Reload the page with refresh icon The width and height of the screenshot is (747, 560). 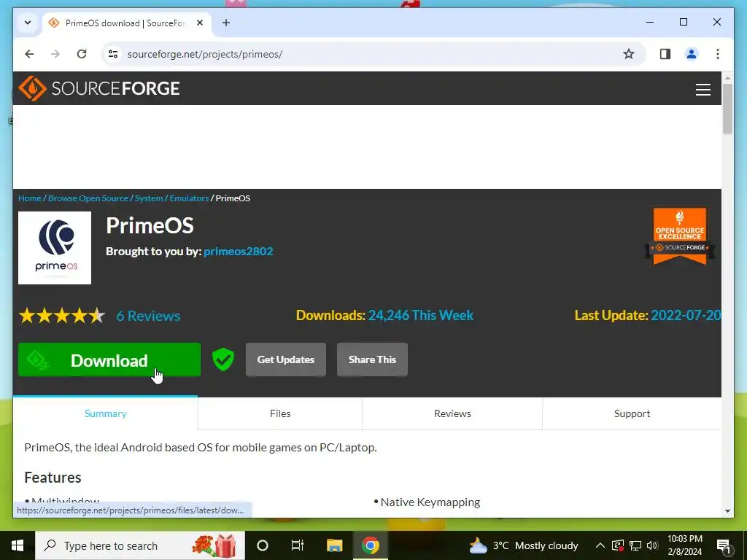[82, 54]
